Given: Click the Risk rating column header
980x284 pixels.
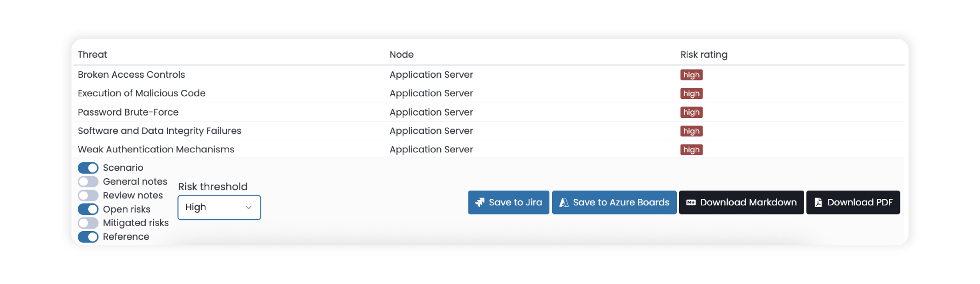Looking at the screenshot, I should click(704, 54).
